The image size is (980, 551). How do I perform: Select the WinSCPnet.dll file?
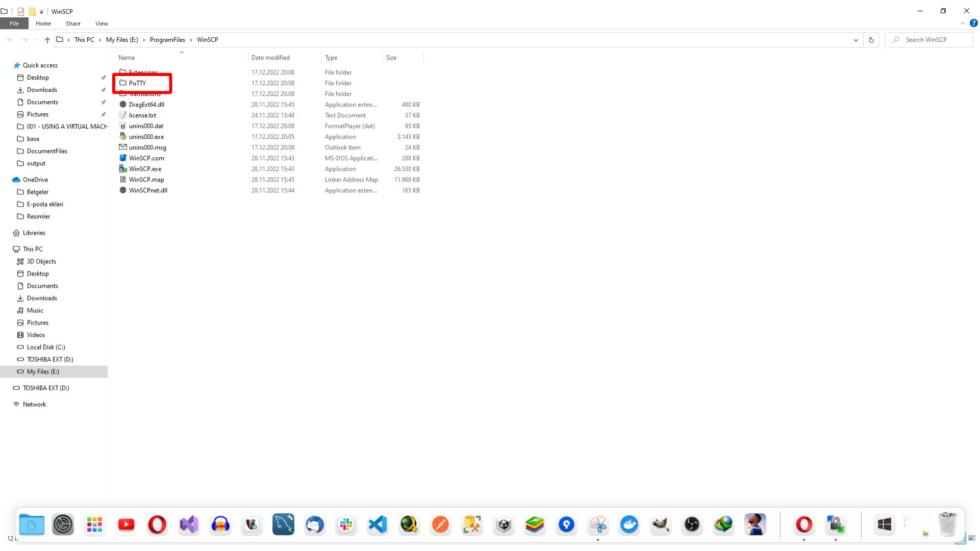(148, 190)
